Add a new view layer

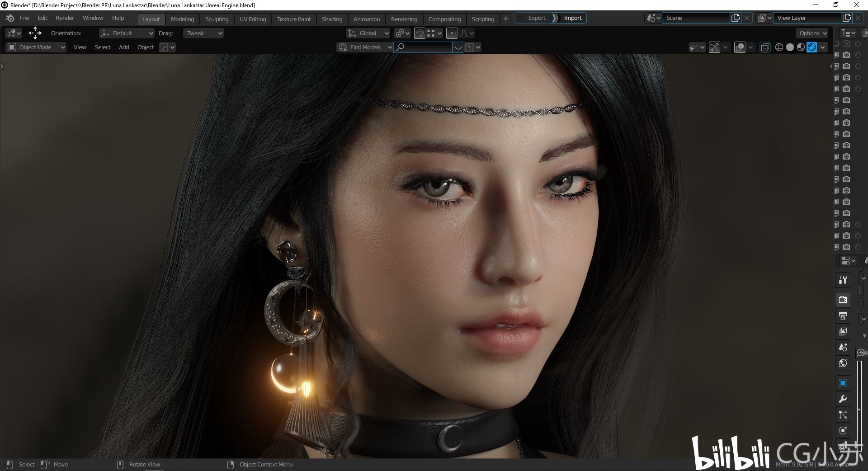point(847,18)
